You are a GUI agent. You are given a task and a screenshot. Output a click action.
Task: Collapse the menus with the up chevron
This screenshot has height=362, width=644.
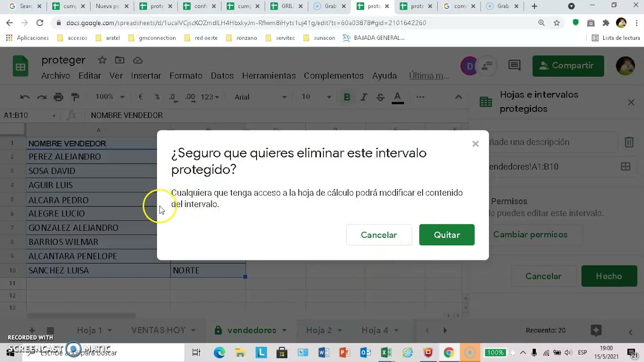point(458,97)
